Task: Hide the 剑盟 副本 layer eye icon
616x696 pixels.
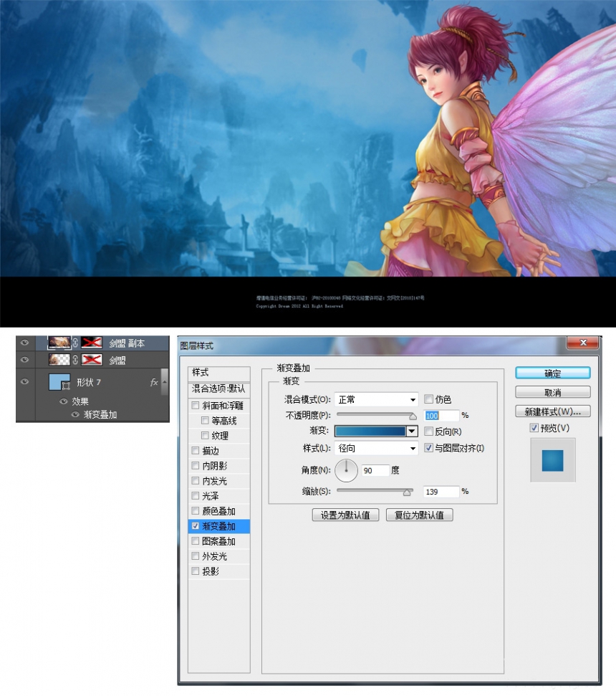Action: pos(25,343)
